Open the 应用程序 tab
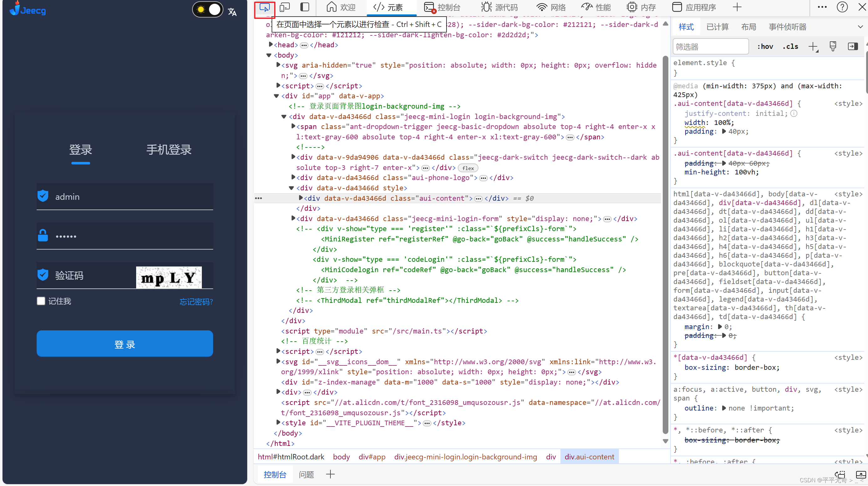The height and width of the screenshot is (486, 868). [694, 8]
